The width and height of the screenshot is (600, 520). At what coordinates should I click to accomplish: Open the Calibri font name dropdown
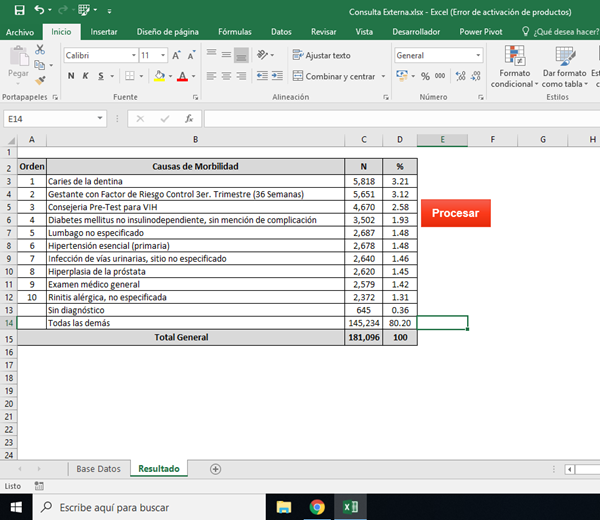(133, 56)
